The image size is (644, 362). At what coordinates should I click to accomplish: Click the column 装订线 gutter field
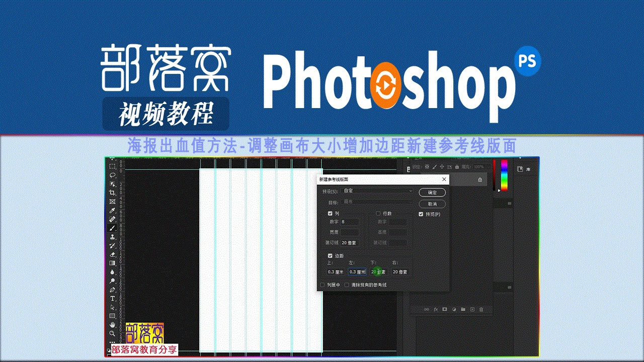(350, 243)
